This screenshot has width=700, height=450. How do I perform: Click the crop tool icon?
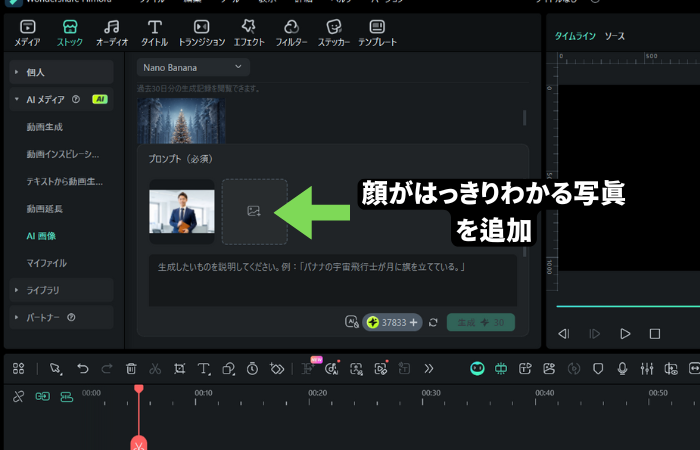179,368
